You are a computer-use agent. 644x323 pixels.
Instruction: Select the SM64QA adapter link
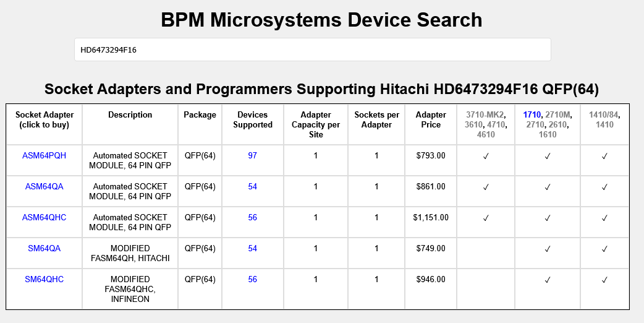[x=44, y=248]
